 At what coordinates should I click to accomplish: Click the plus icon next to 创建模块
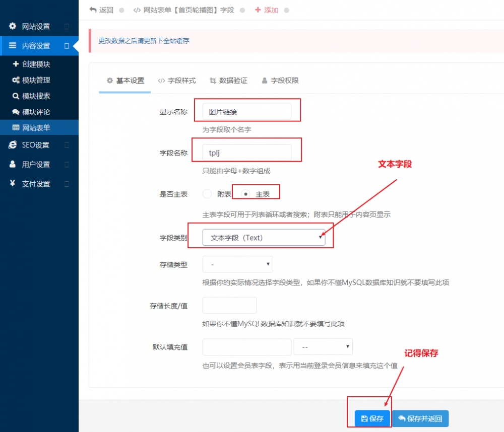point(16,64)
